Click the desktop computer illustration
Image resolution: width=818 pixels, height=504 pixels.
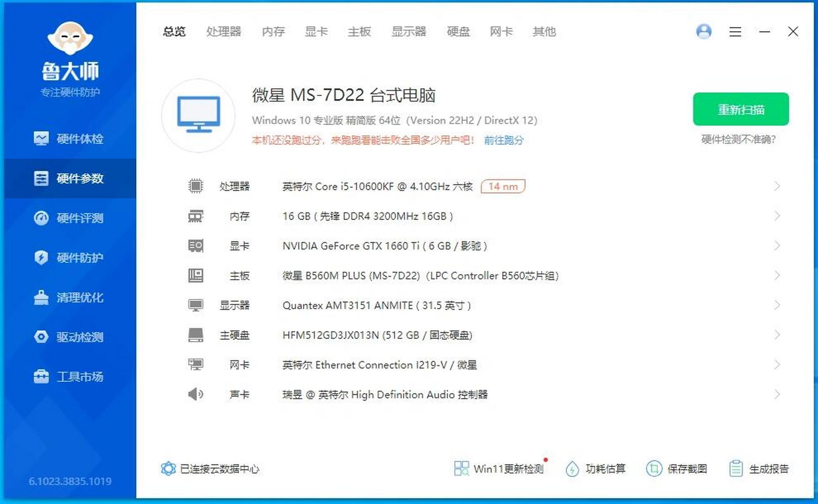click(198, 115)
